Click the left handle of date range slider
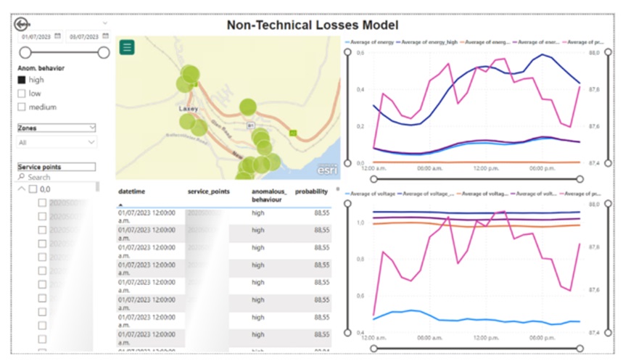 [25, 52]
